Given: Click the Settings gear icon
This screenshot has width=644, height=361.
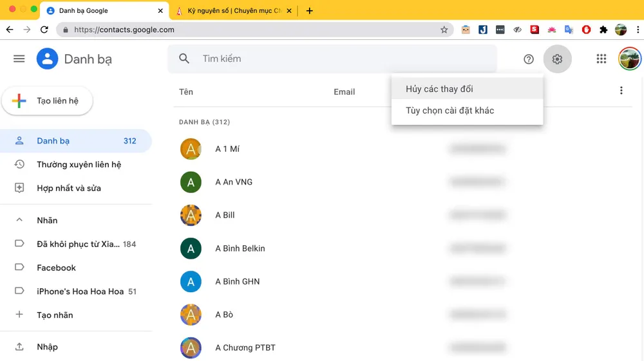Looking at the screenshot, I should [557, 59].
